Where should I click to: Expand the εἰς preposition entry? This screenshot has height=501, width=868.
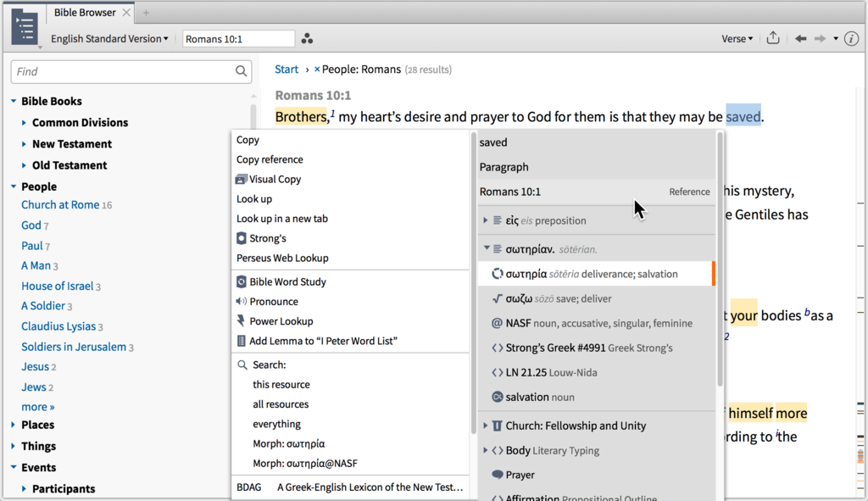point(486,220)
